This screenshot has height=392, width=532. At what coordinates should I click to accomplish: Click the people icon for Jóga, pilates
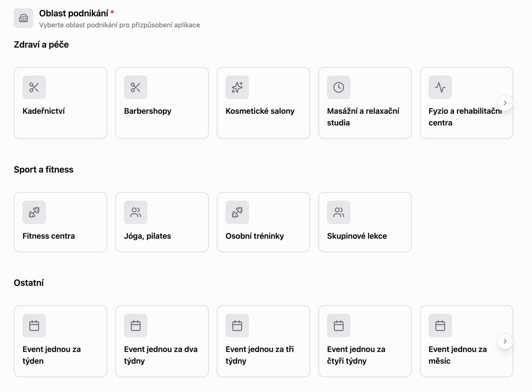click(x=136, y=212)
